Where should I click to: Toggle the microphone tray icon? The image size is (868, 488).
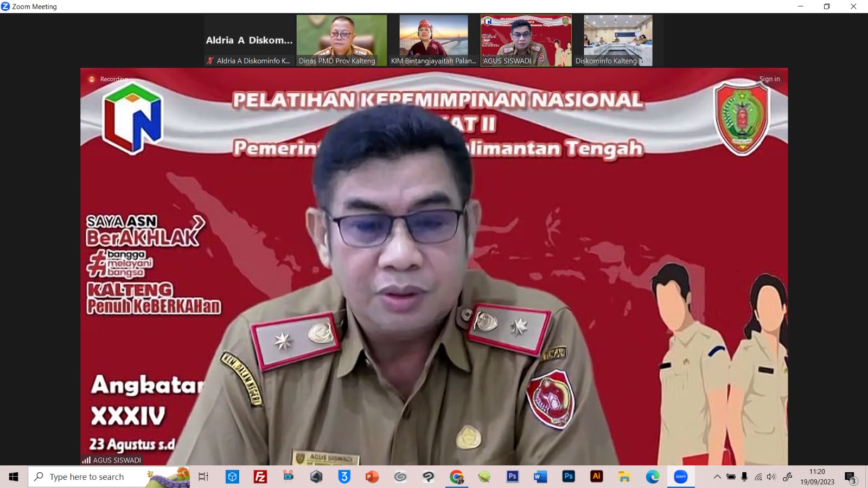(x=744, y=477)
